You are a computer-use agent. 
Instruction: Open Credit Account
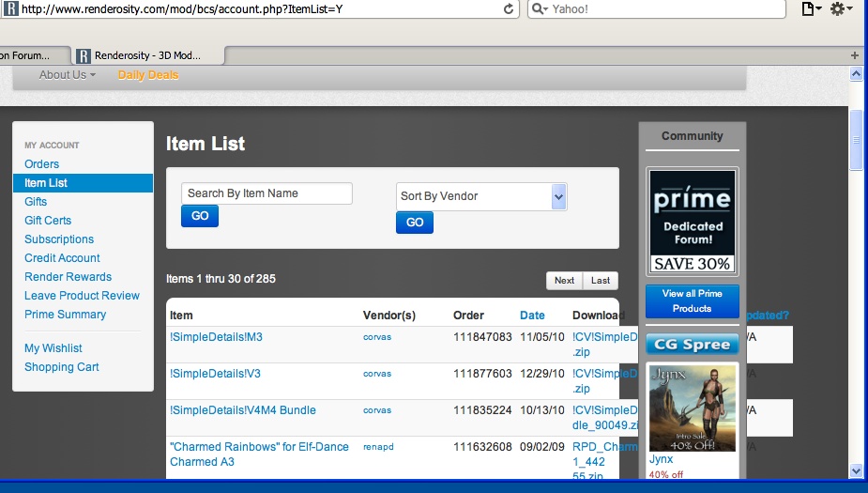tap(62, 258)
